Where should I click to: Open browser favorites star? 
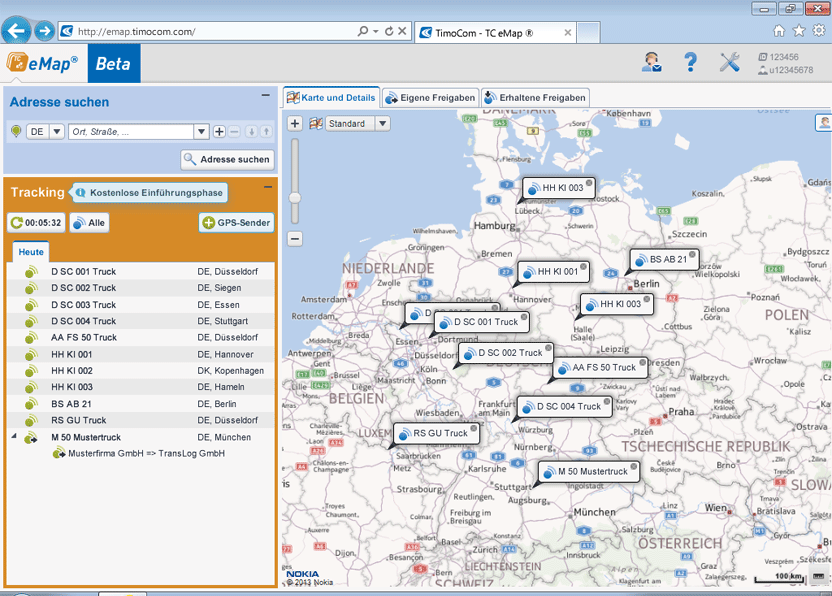pyautogui.click(x=799, y=31)
